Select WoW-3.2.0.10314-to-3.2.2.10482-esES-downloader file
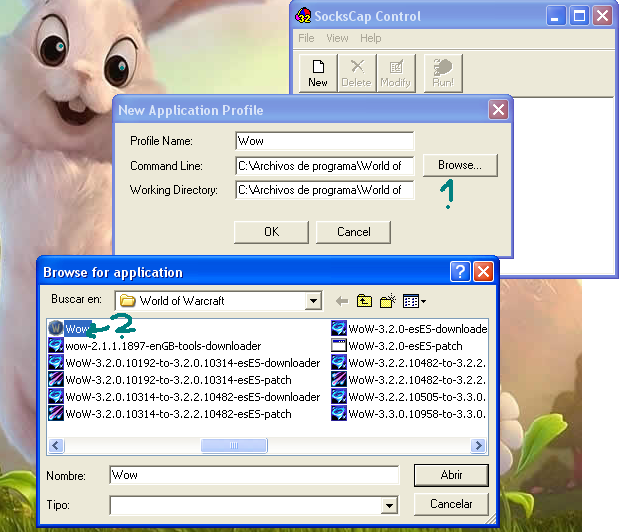The width and height of the screenshot is (630, 532). pos(184,397)
